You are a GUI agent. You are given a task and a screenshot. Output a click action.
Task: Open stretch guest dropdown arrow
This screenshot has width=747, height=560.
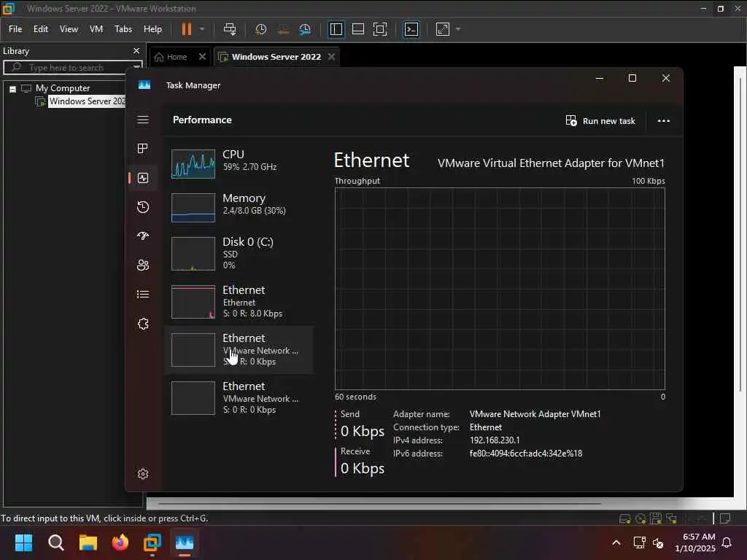coord(458,29)
